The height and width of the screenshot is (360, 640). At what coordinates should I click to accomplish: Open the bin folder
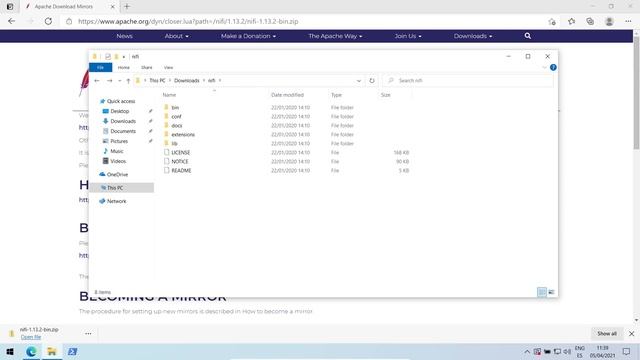175,107
